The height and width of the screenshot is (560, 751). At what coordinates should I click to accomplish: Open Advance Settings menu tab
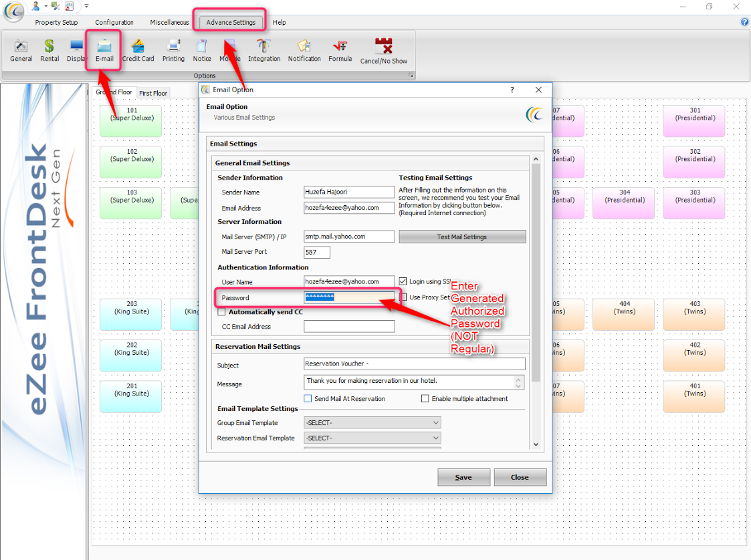tap(231, 22)
